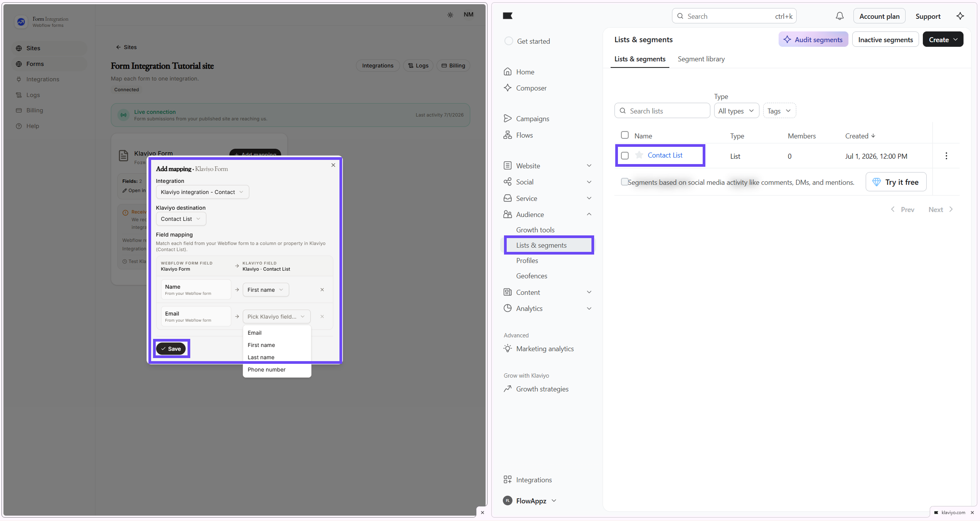The width and height of the screenshot is (980, 521).
Task: Open the Integration dropdown in Add mapping
Action: pos(203,192)
